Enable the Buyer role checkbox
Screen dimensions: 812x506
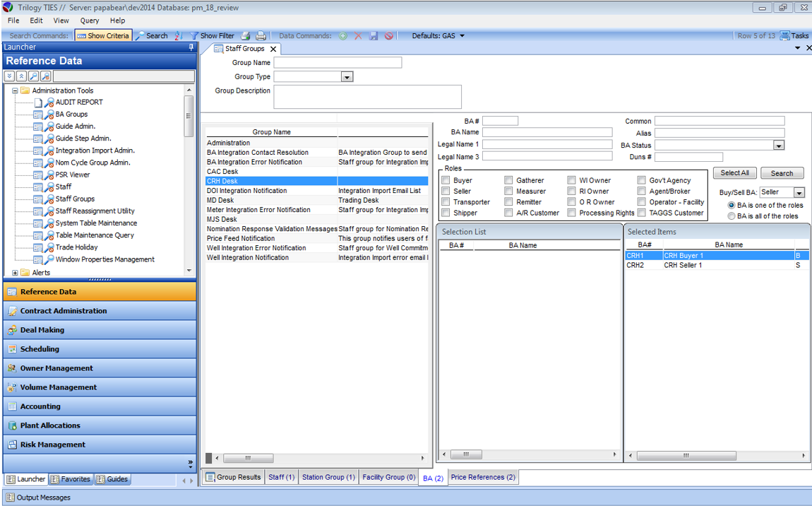tap(446, 180)
